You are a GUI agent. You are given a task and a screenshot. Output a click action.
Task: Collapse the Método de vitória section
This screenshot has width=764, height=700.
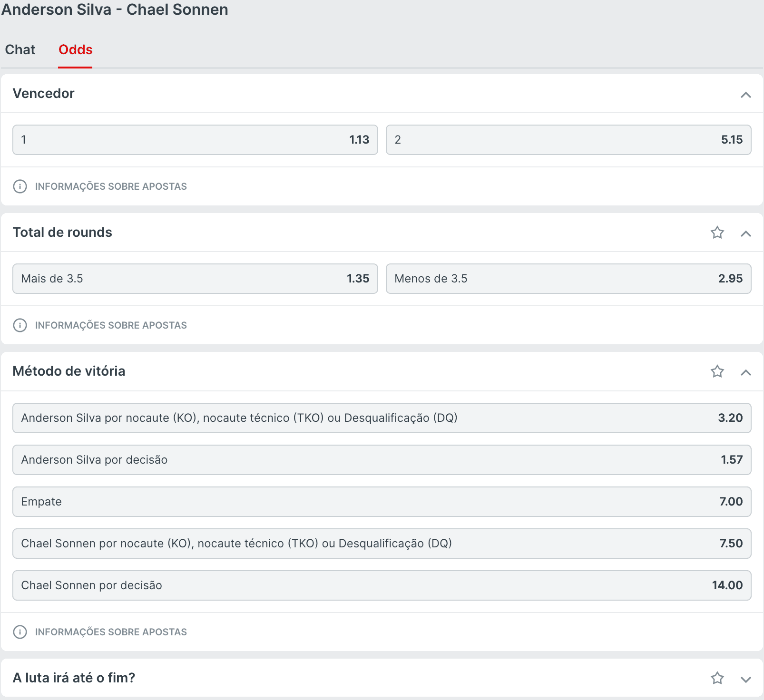coord(745,372)
